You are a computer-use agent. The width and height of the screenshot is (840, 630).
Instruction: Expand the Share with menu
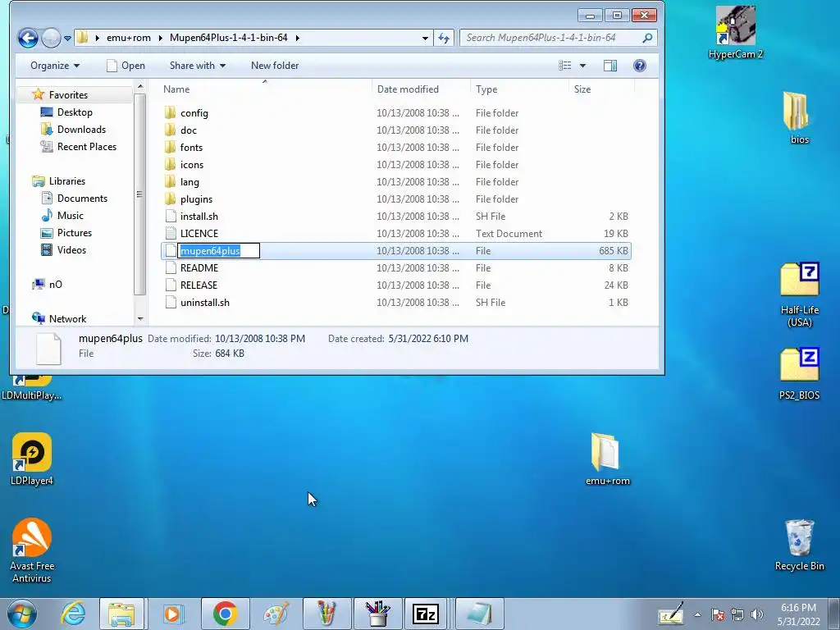[197, 66]
